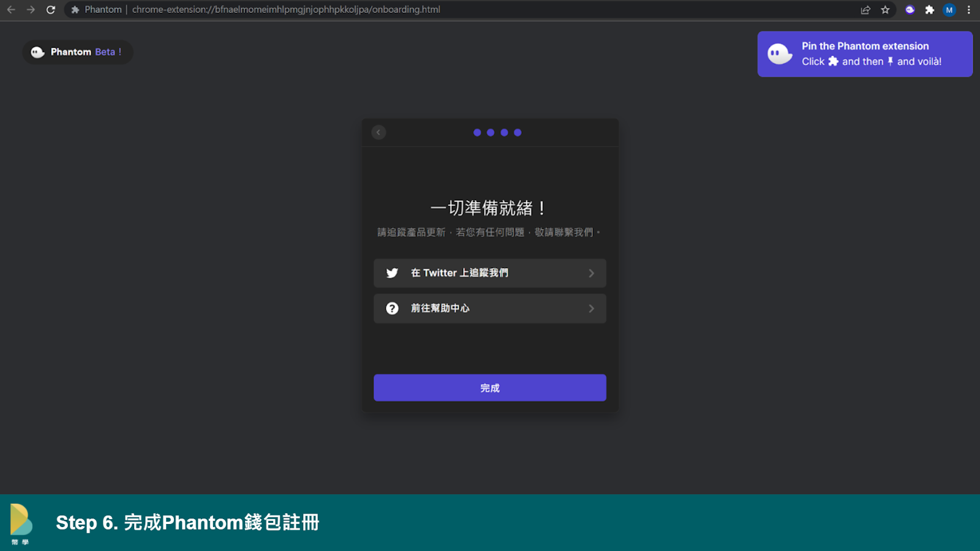Open 在 Twitter 上追蹤我們 link
980x551 pixels.
click(x=459, y=273)
